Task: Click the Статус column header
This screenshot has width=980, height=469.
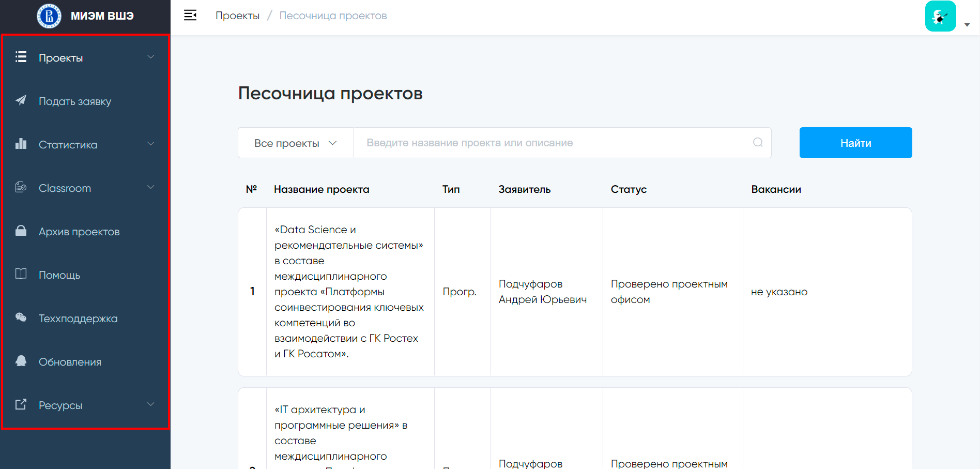Action: [x=629, y=189]
